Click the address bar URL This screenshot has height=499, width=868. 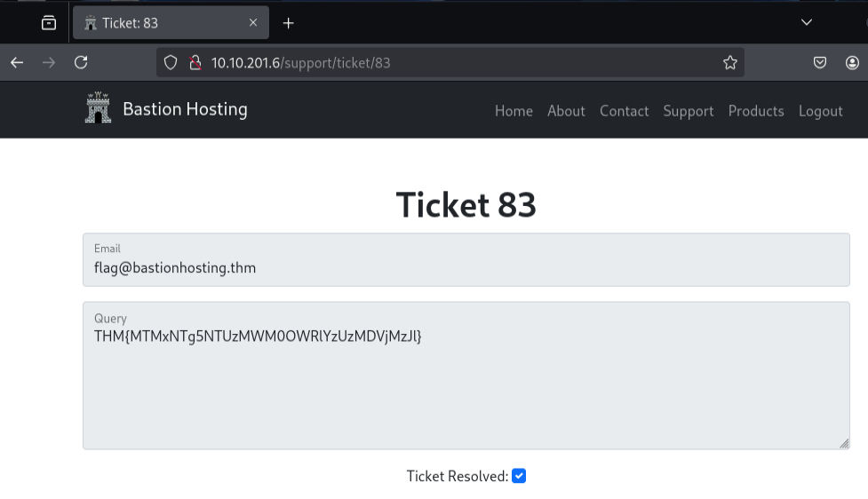pyautogui.click(x=300, y=62)
